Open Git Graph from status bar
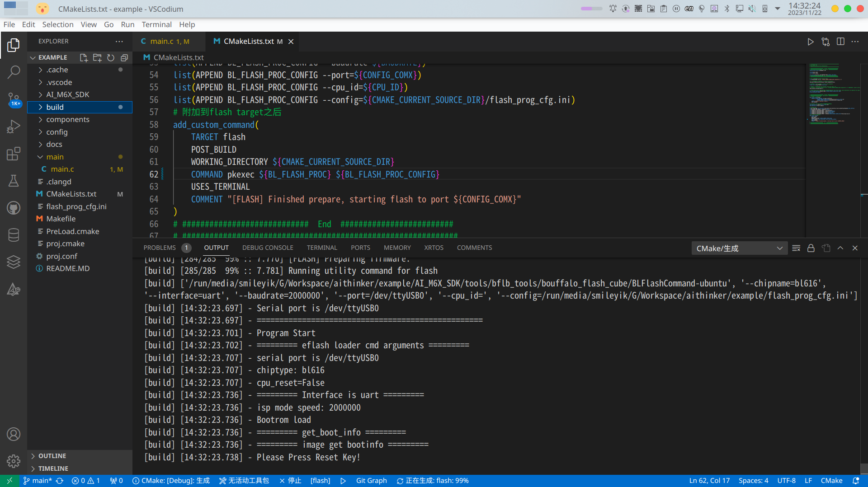868x487 pixels. 371,481
